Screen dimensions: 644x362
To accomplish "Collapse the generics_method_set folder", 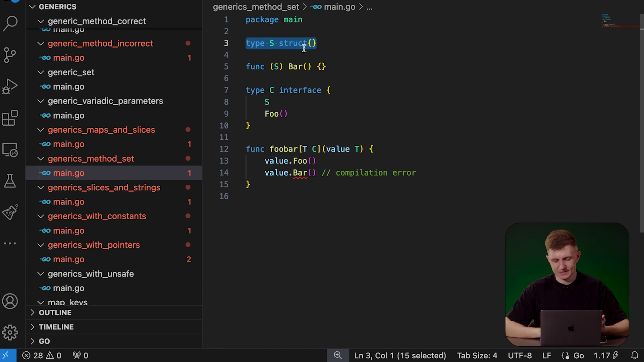I will [x=91, y=159].
